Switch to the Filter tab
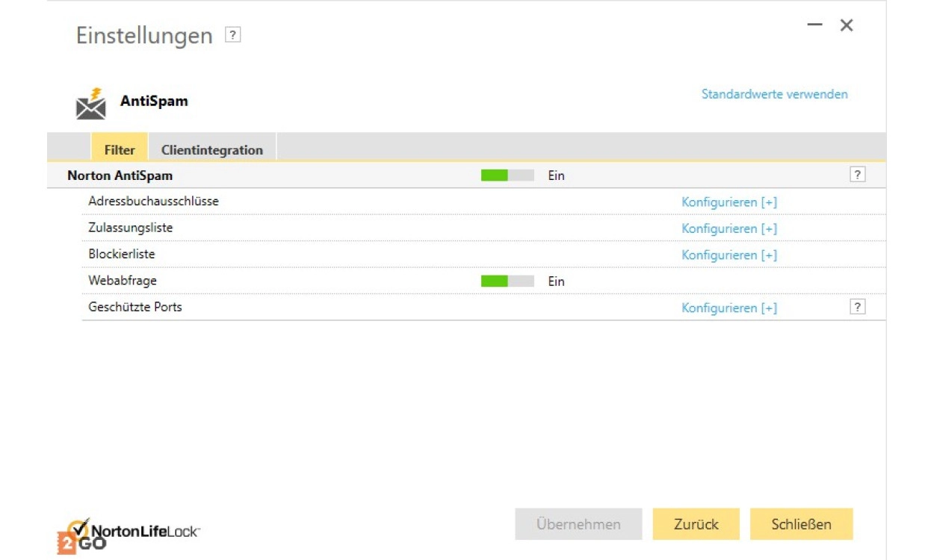 point(120,149)
